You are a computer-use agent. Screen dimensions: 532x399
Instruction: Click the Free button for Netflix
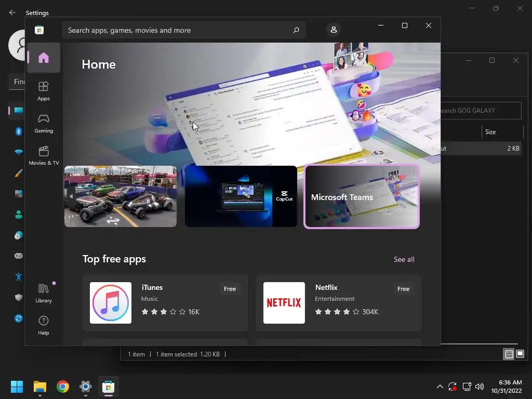click(x=403, y=289)
